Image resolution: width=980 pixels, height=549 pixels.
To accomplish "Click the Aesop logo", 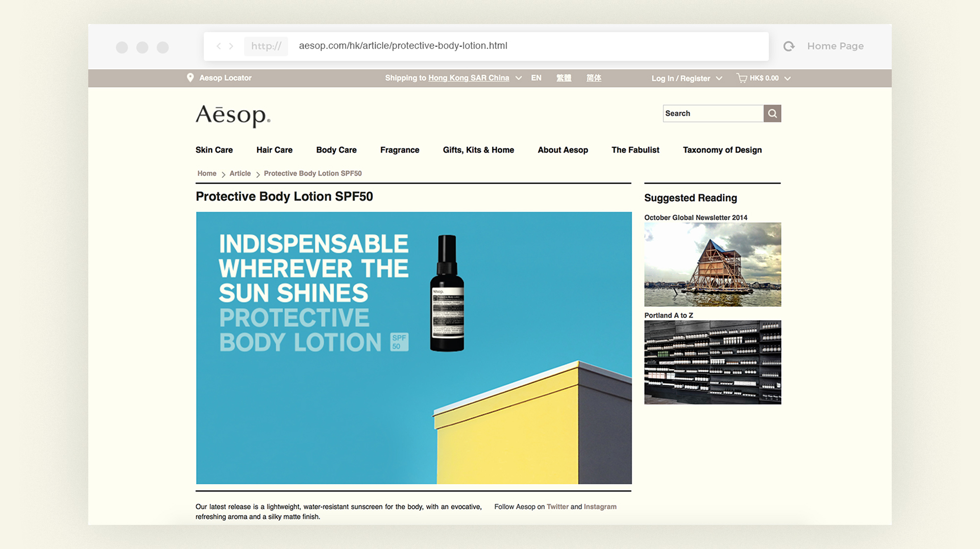I will [233, 116].
